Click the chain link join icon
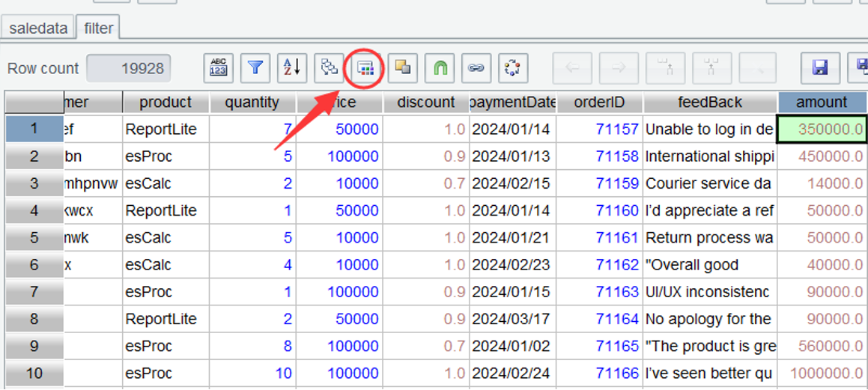The height and width of the screenshot is (390, 868). tap(476, 68)
